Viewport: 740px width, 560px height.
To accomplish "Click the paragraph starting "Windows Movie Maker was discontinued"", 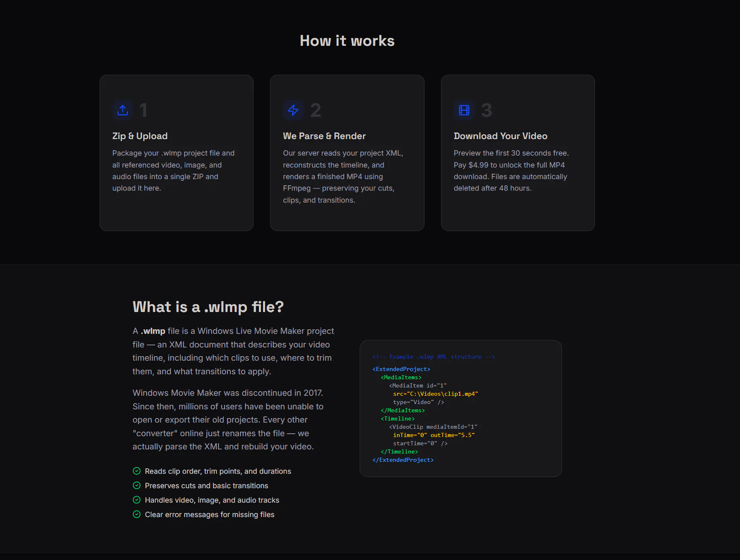I will pos(228,420).
